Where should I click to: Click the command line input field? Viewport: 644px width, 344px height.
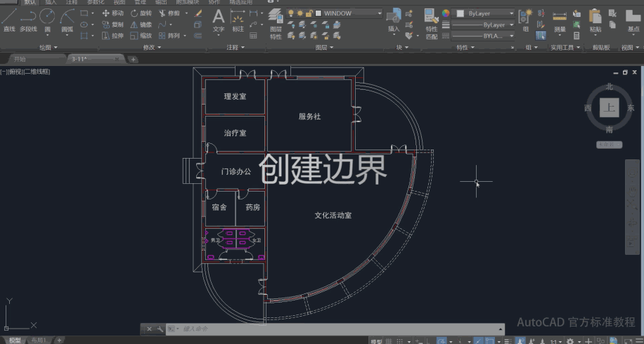(337, 329)
